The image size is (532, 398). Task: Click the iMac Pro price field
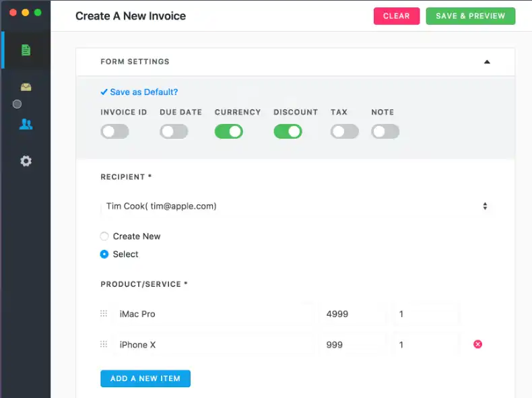(352, 314)
